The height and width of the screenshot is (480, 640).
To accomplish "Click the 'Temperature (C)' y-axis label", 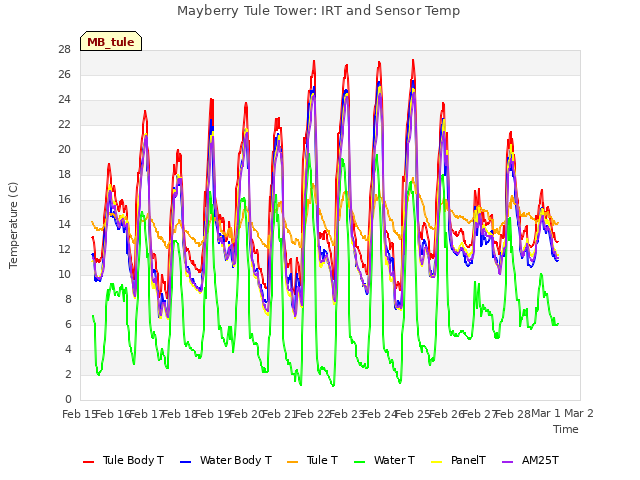I will click(x=13, y=225).
